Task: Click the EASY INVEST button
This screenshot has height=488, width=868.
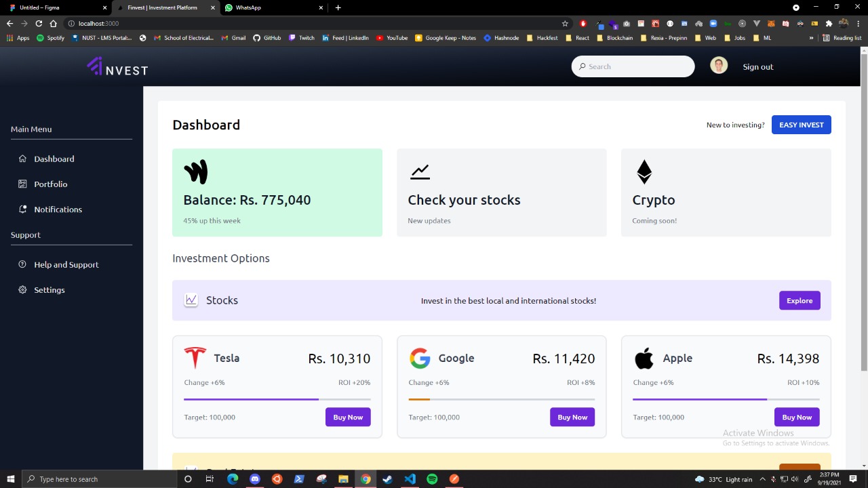Action: [802, 125]
